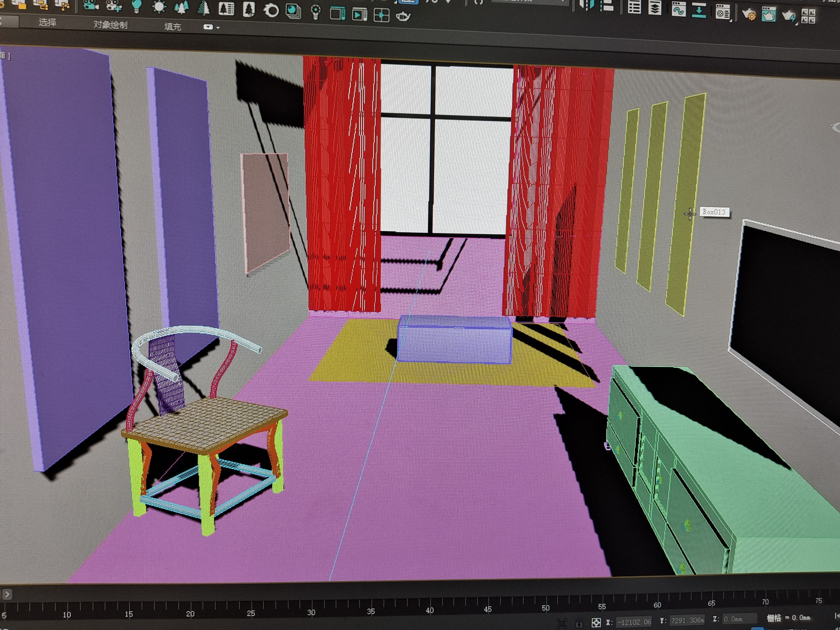Image resolution: width=840 pixels, height=630 pixels.
Task: Toggle isolate selection icon in status bar
Action: tap(562, 623)
